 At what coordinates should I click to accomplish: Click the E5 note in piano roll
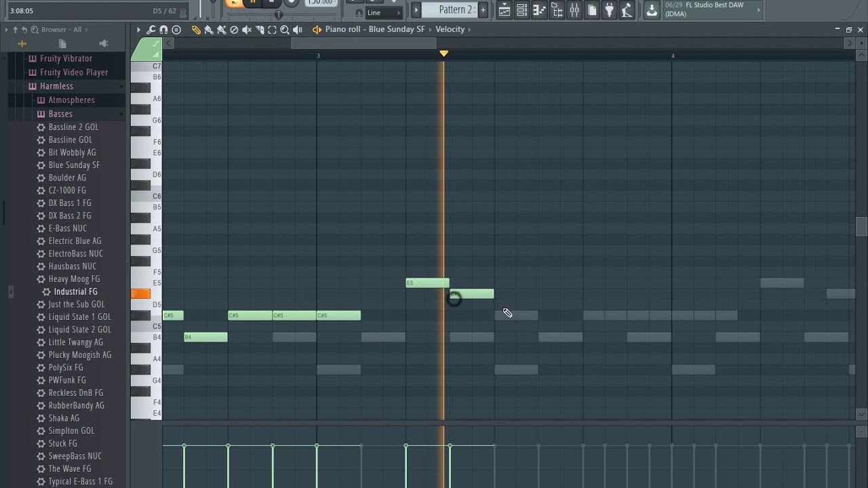pyautogui.click(x=427, y=283)
